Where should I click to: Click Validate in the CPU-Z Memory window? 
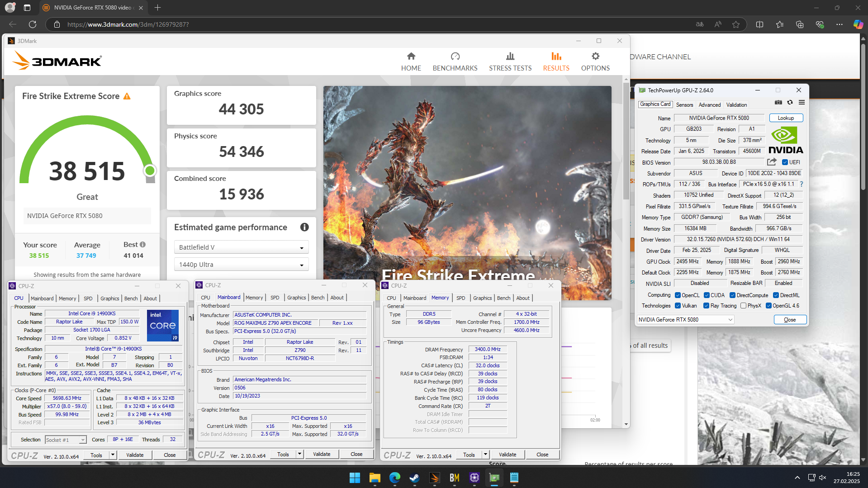click(508, 455)
